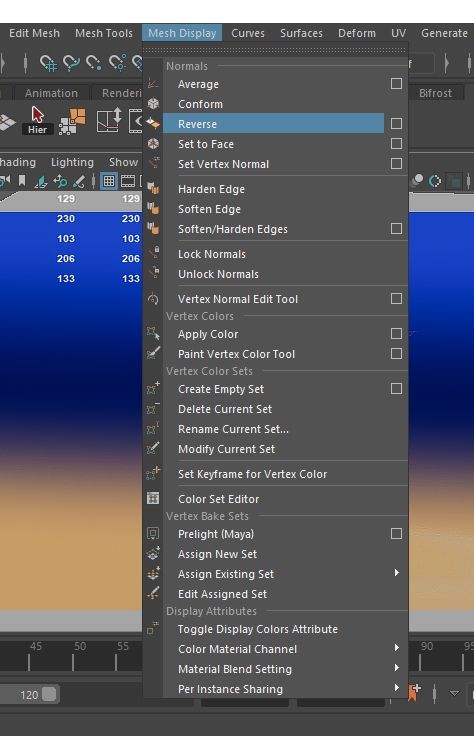This screenshot has width=474, height=736.
Task: Expand the Assign Existing Set submenu
Action: pos(397,573)
